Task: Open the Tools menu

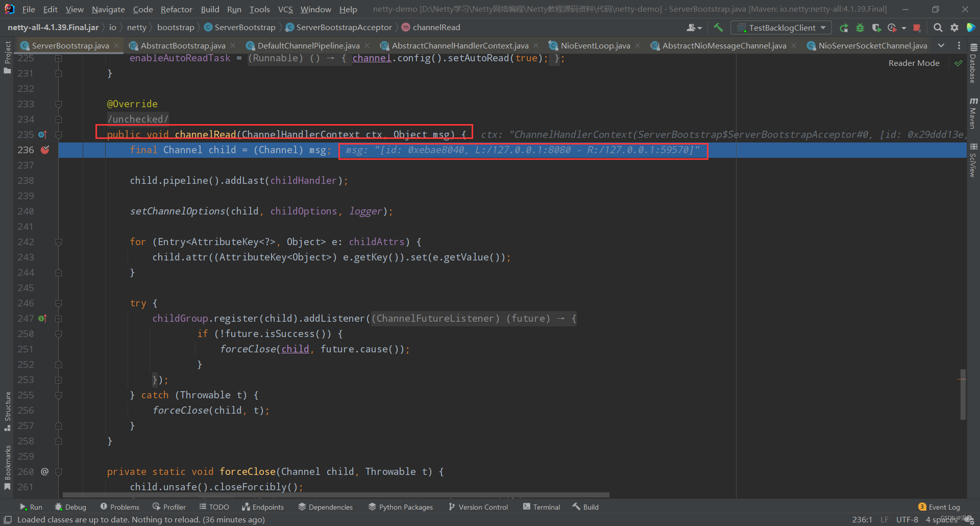Action: pos(259,9)
